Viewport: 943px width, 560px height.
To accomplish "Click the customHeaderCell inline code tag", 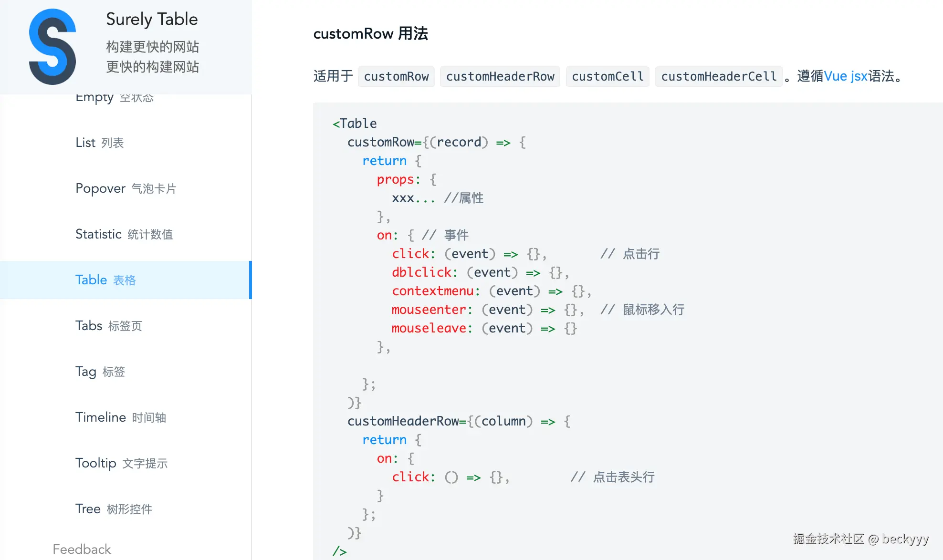I will click(719, 76).
